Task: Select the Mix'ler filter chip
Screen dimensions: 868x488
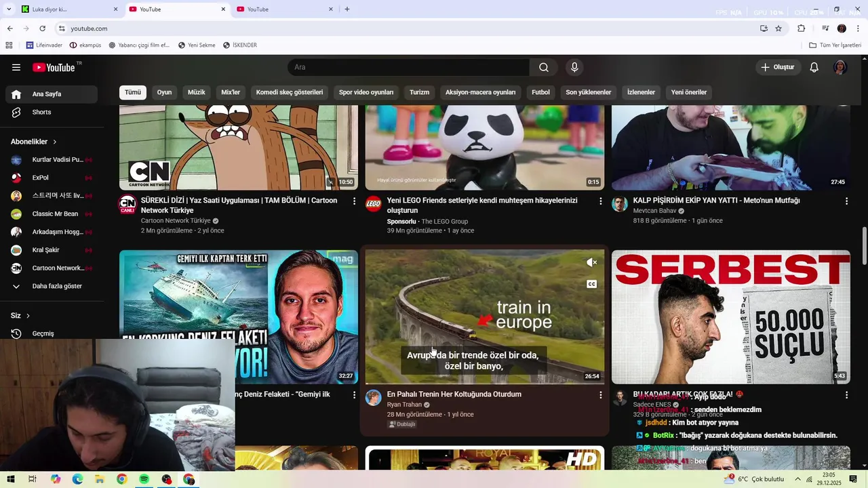Action: click(x=231, y=92)
